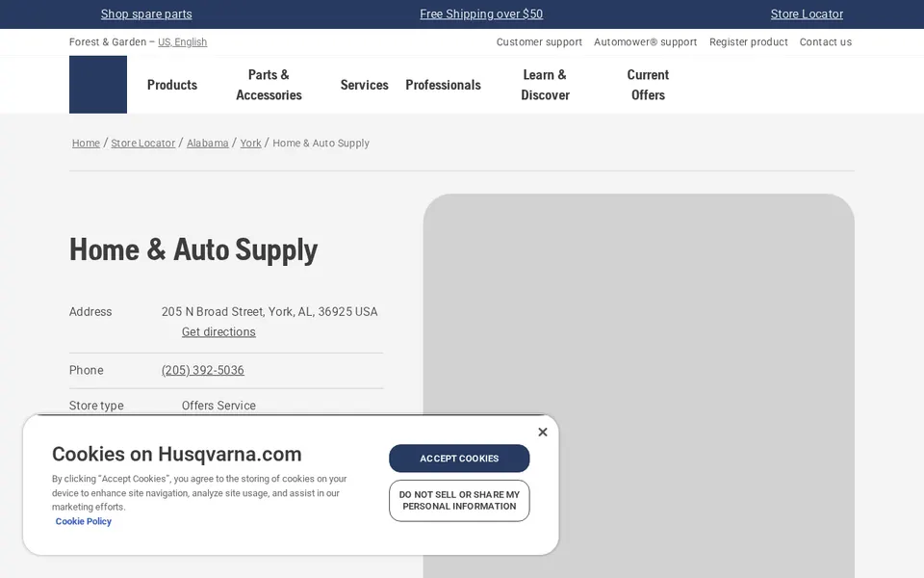The width and height of the screenshot is (924, 578).
Task: Click the Phone label
Action: coord(86,370)
